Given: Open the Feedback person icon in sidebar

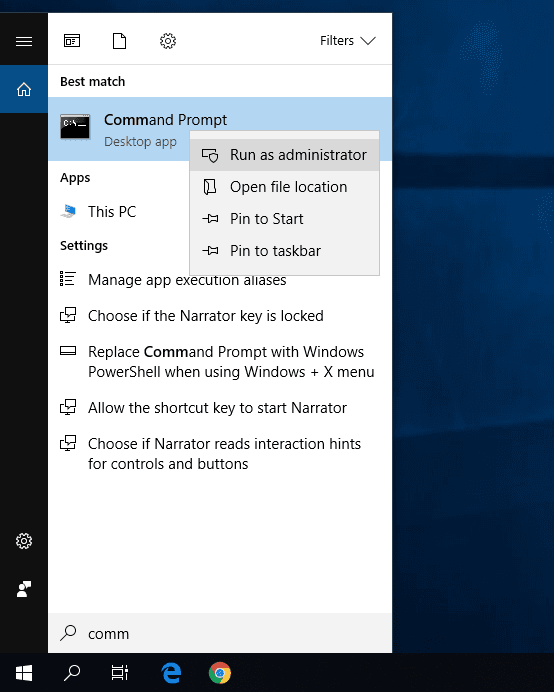Looking at the screenshot, I should pyautogui.click(x=24, y=589).
